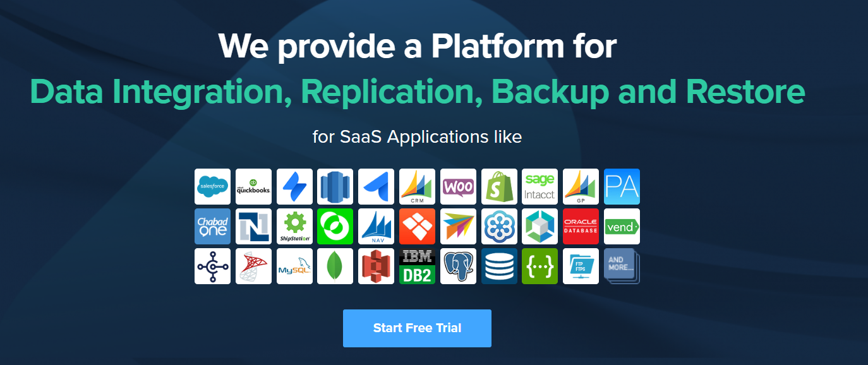This screenshot has width=868, height=365.
Task: Select the Vend logo icon
Action: 622,226
